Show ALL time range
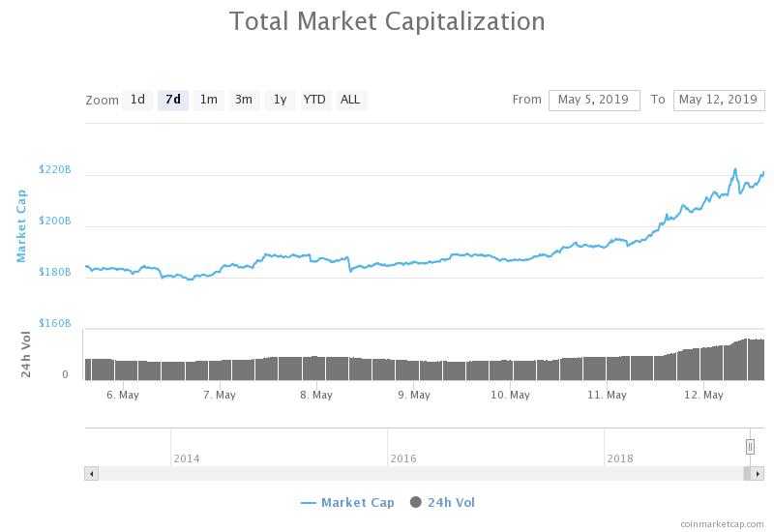 (x=350, y=100)
